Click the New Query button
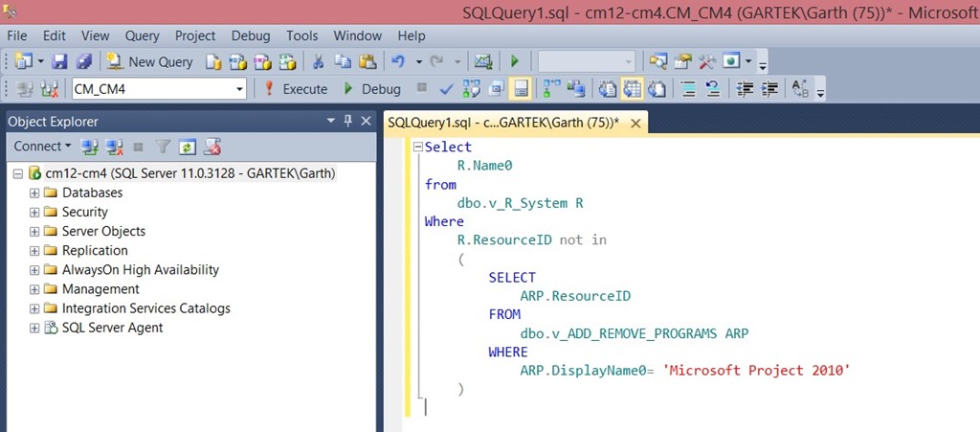The image size is (980, 432). click(150, 62)
